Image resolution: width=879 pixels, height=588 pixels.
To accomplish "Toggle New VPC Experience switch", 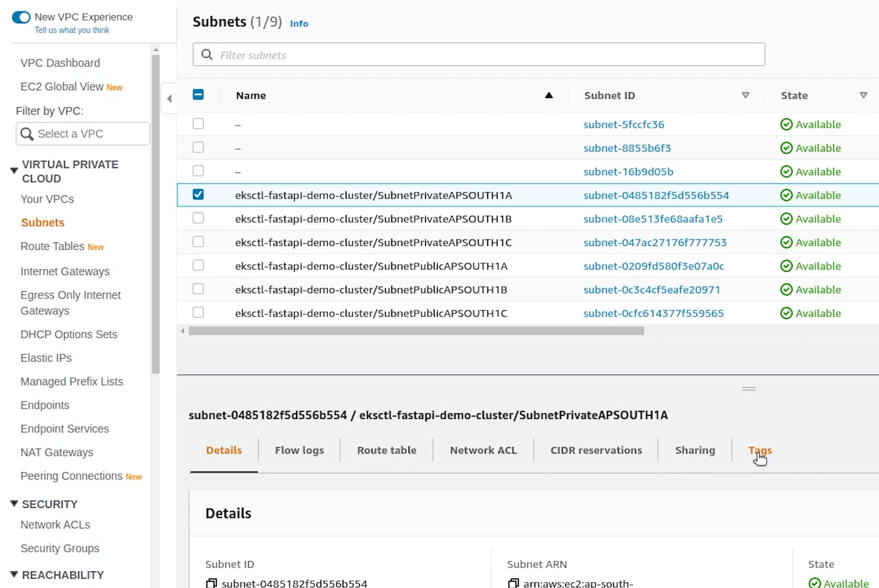I will 21,17.
